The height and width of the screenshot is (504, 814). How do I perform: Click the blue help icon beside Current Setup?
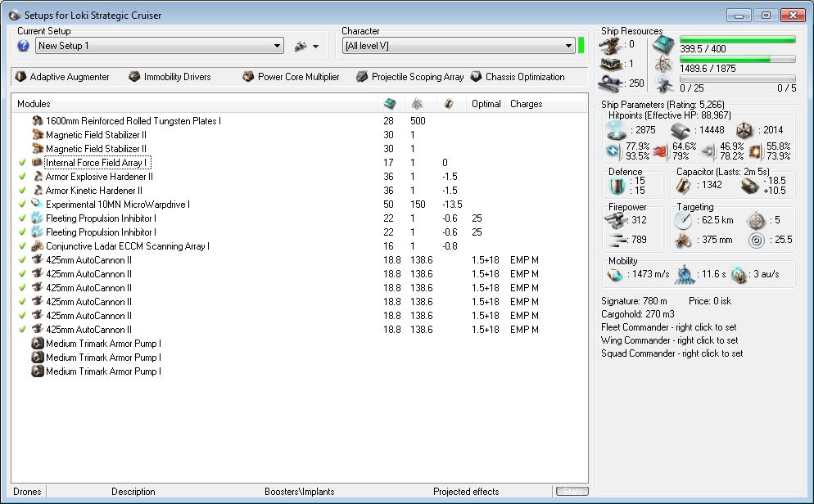[24, 46]
